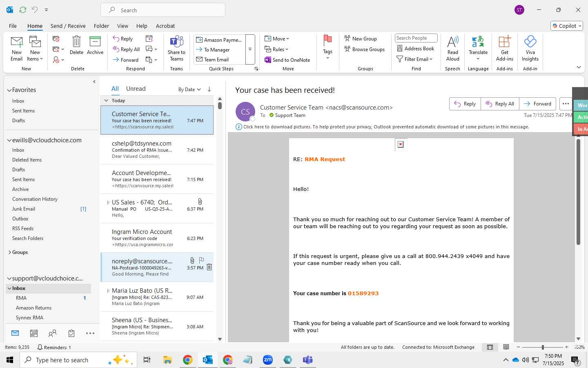Click Send to OneNote

pyautogui.click(x=287, y=60)
